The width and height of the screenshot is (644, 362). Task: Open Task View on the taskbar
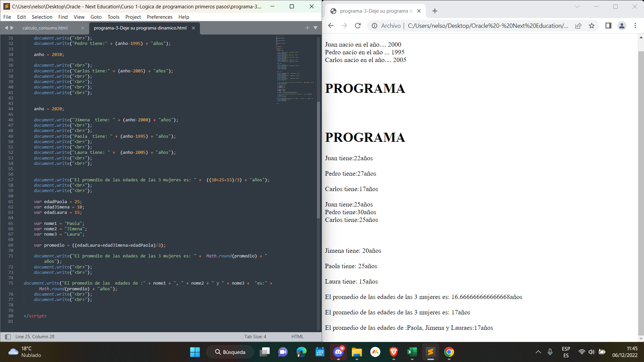click(x=265, y=352)
